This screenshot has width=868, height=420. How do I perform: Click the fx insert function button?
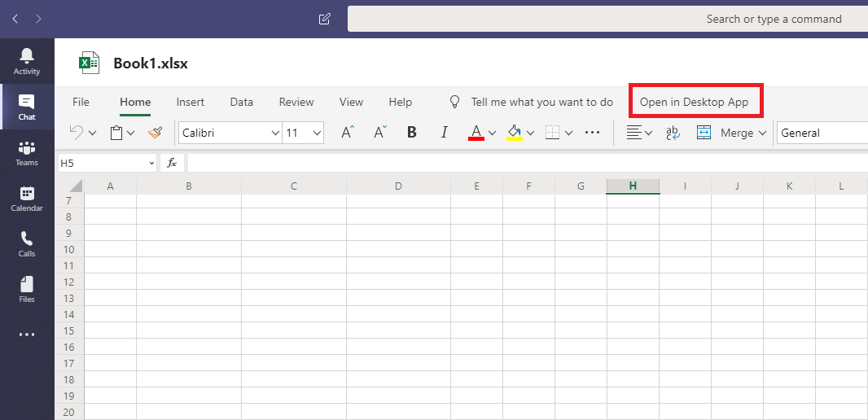(172, 164)
